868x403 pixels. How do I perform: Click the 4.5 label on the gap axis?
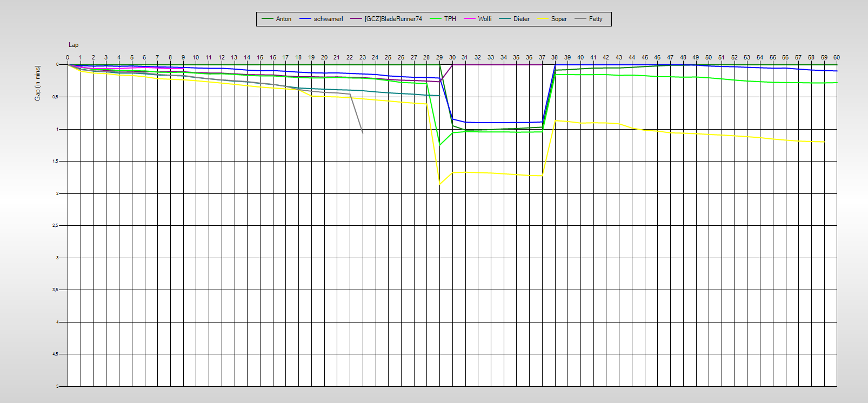pos(55,354)
